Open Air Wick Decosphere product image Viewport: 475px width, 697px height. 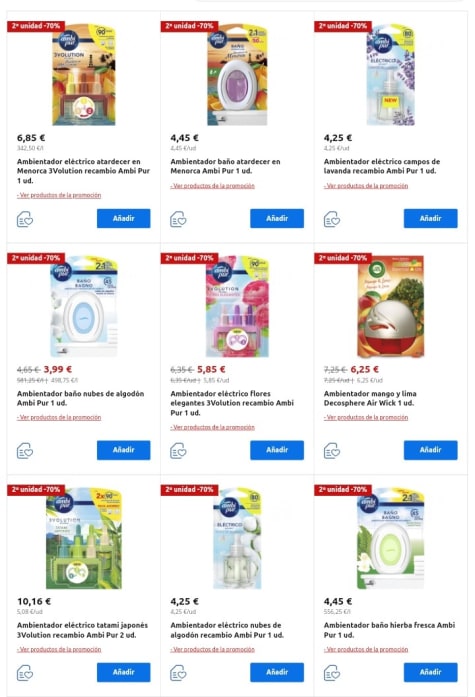391,306
